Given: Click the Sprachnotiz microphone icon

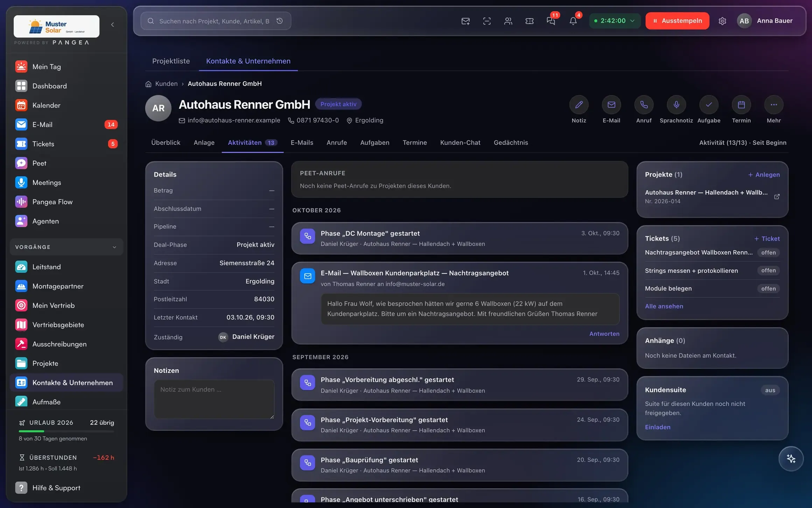Looking at the screenshot, I should [x=676, y=105].
